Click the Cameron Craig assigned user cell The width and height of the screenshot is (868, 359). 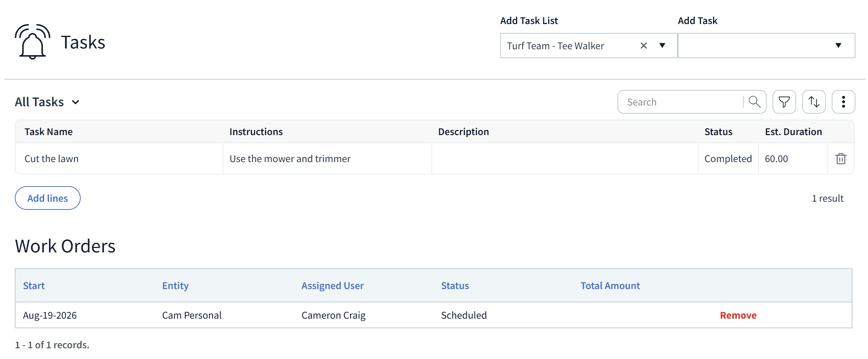click(x=333, y=315)
